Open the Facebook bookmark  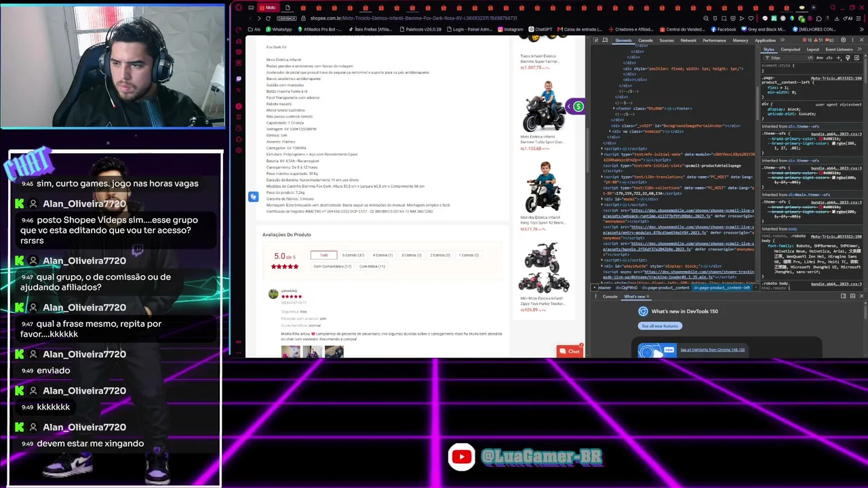[723, 30]
